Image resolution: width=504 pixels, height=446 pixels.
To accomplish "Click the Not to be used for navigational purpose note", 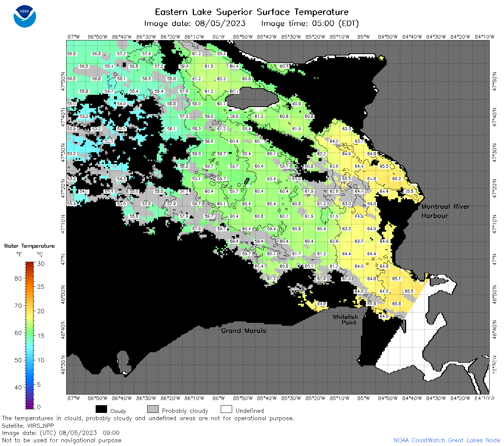I will coord(61,440).
